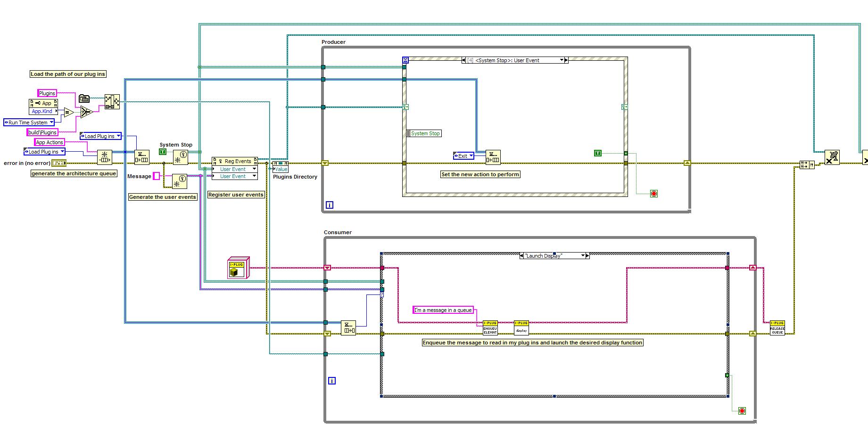
Task: Select the I-PLUG Release Queue subVI
Action: (777, 327)
